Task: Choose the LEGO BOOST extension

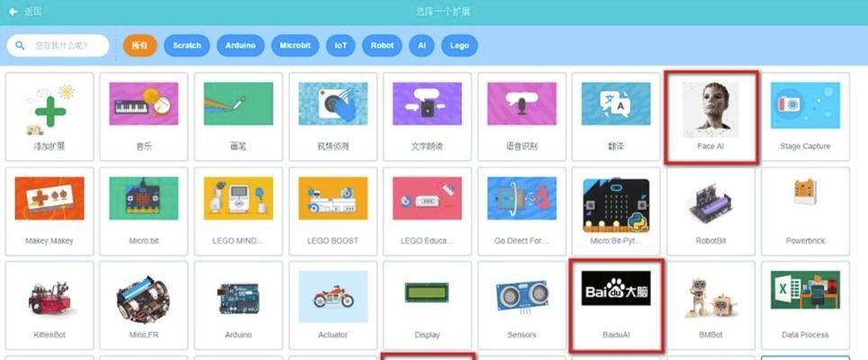Action: point(332,211)
